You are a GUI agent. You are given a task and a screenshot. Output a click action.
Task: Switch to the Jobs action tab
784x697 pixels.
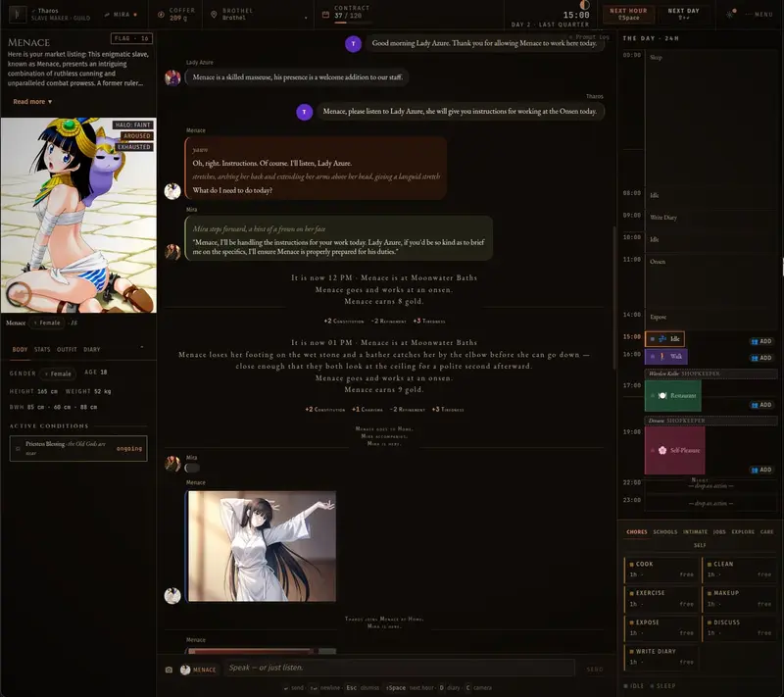(719, 532)
